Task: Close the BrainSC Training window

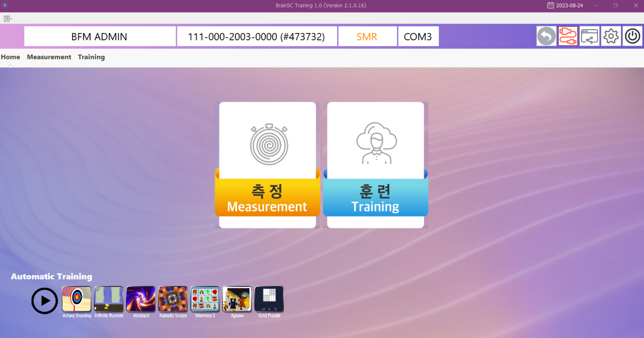Action: point(636,5)
